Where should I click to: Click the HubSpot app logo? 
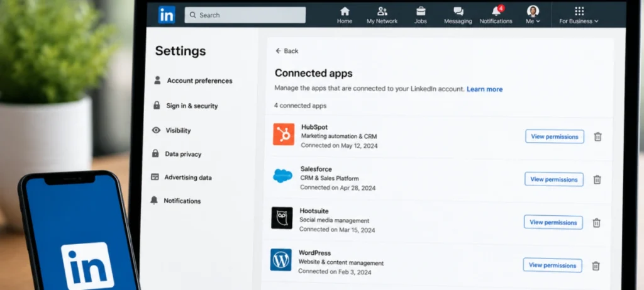(284, 135)
